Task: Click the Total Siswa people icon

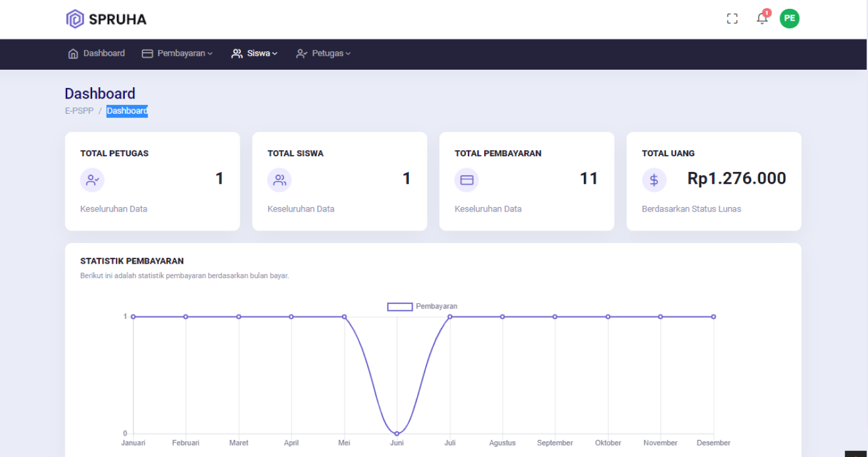Action: (279, 180)
